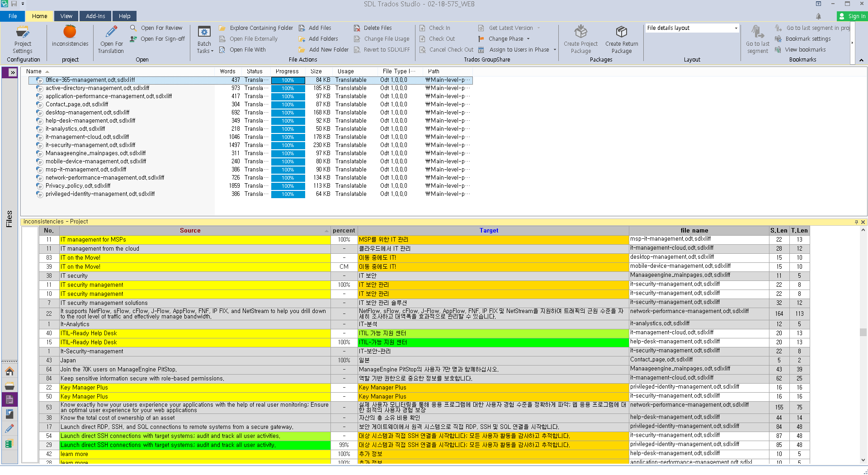Select source 'Japan' row
This screenshot has height=475, width=868.
point(195,361)
